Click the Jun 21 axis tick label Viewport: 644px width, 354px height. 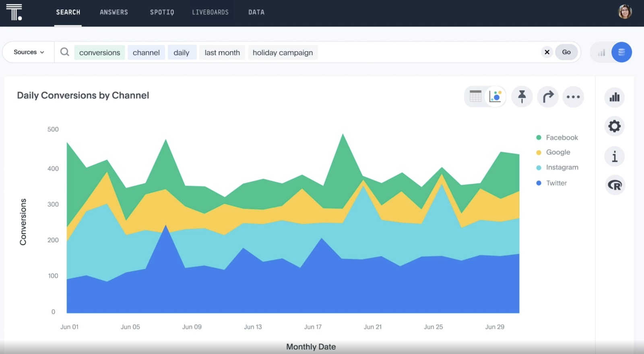373,327
